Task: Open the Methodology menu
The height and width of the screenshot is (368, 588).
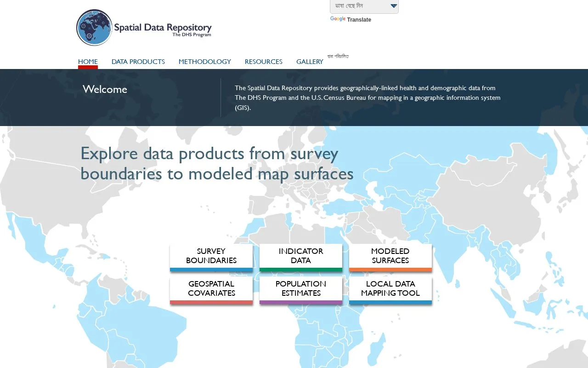Action: click(205, 62)
